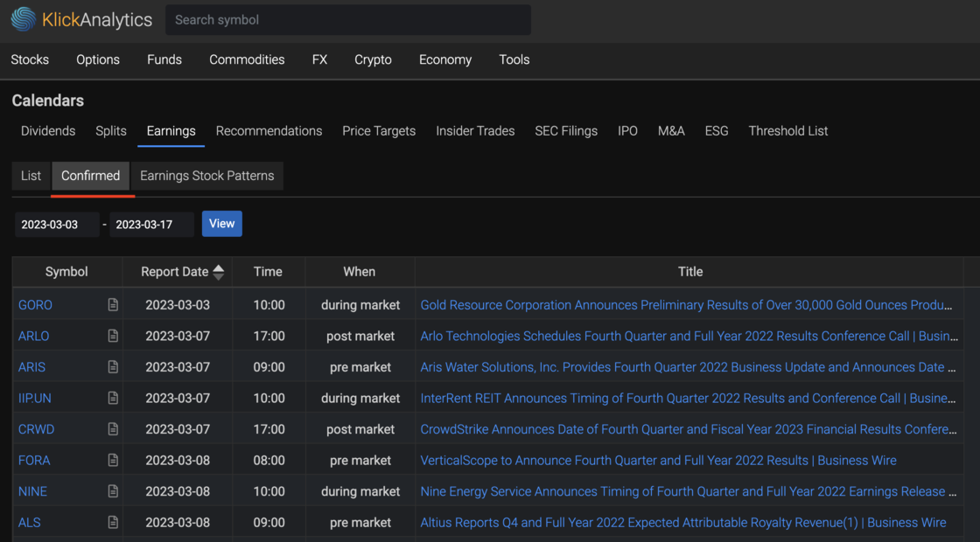This screenshot has height=542, width=980.
Task: Click the Time column header
Action: point(268,272)
